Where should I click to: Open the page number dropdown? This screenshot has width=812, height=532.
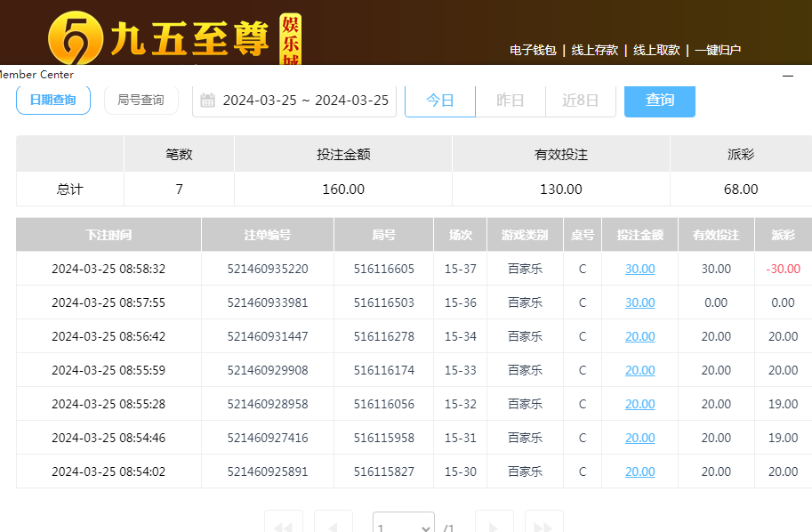coord(404,523)
